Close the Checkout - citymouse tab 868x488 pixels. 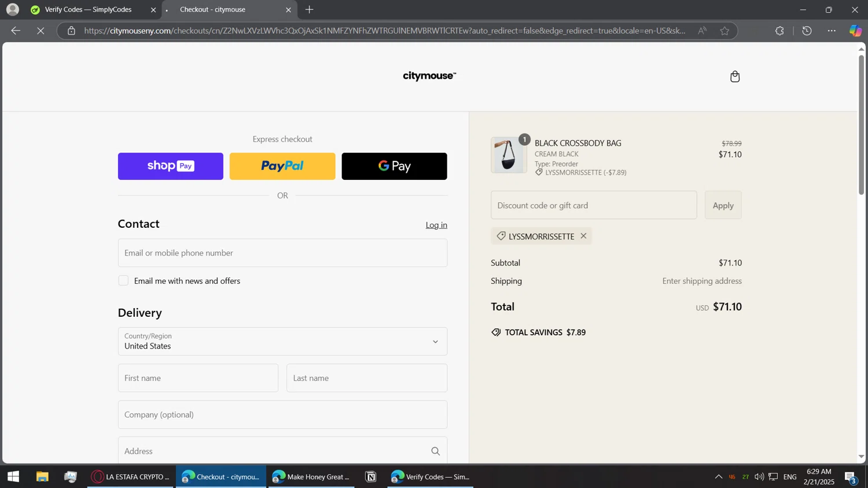point(288,10)
